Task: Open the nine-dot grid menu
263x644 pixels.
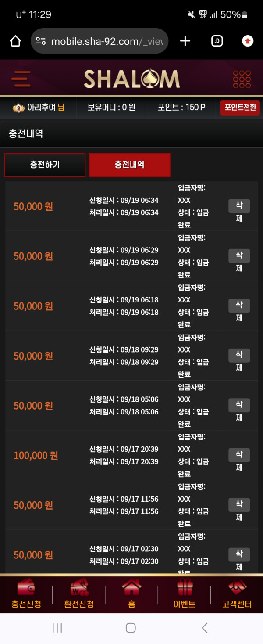Action: [x=242, y=79]
